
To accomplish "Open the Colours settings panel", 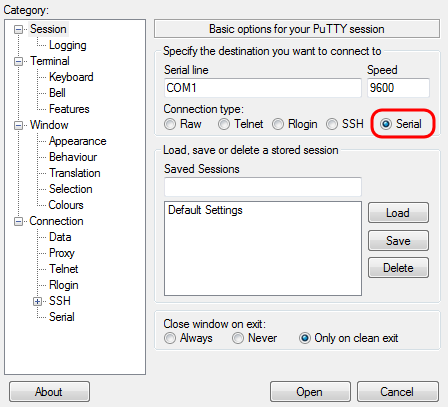I will tap(66, 205).
